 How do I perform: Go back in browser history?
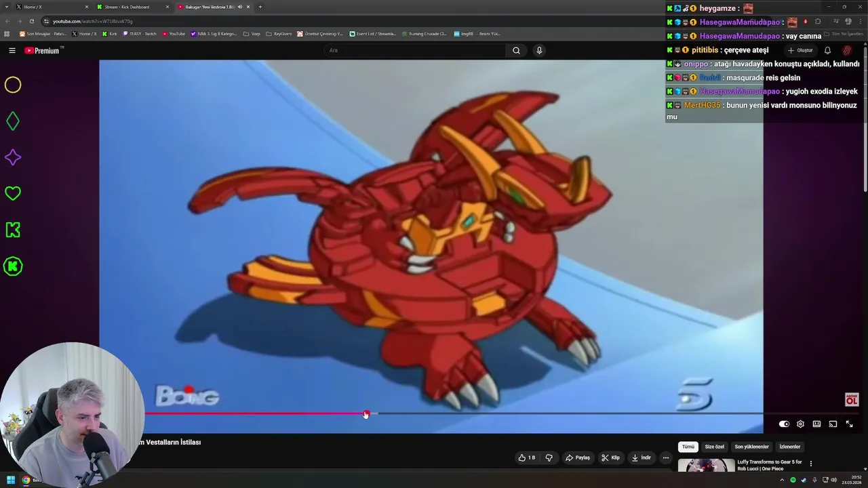(x=7, y=21)
